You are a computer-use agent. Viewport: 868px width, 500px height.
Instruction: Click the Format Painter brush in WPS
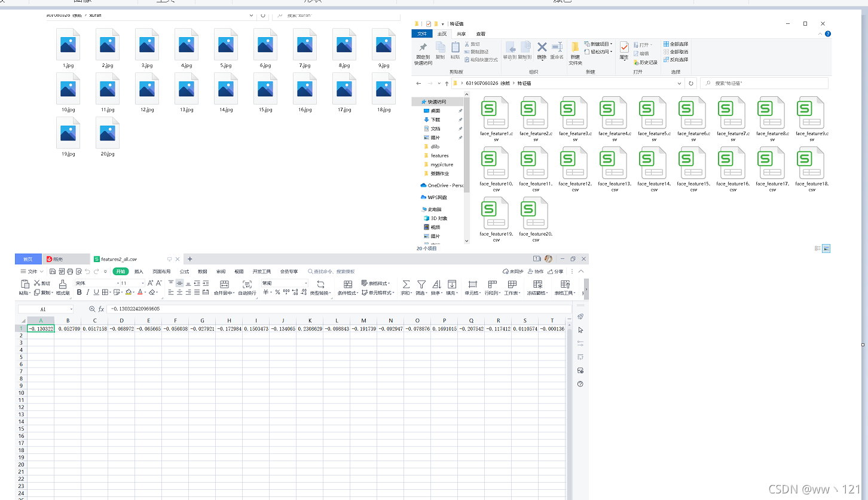click(x=63, y=284)
